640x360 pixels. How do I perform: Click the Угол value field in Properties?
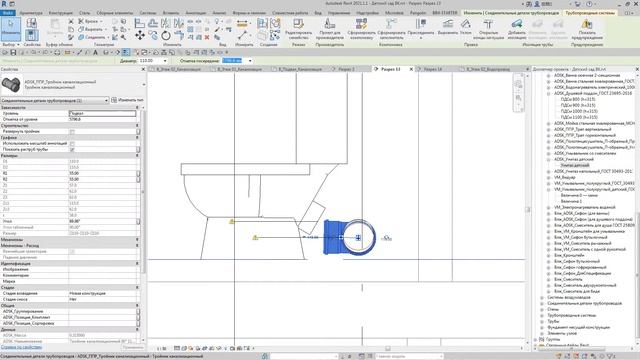(x=102, y=221)
